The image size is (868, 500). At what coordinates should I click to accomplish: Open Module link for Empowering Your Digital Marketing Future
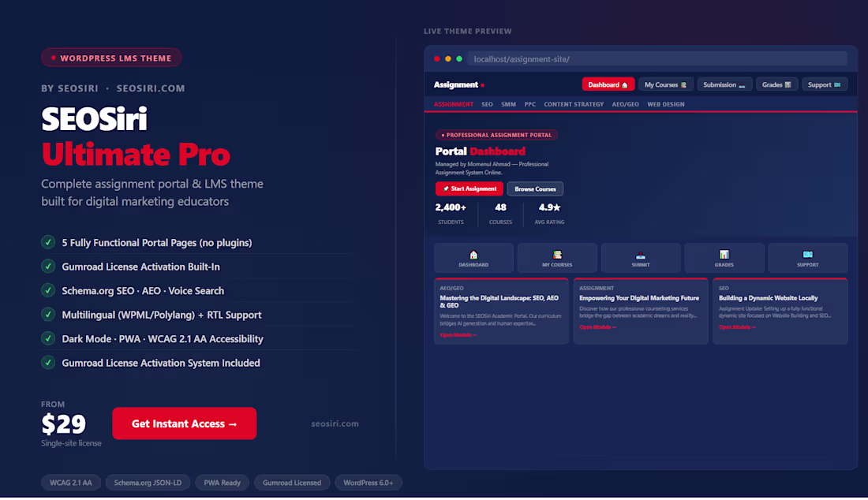click(x=597, y=327)
